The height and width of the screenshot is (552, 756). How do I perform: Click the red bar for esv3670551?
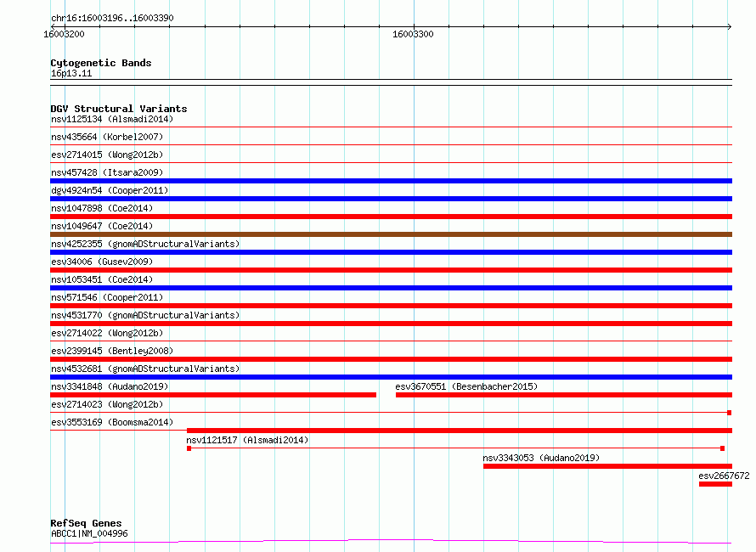[x=564, y=395]
